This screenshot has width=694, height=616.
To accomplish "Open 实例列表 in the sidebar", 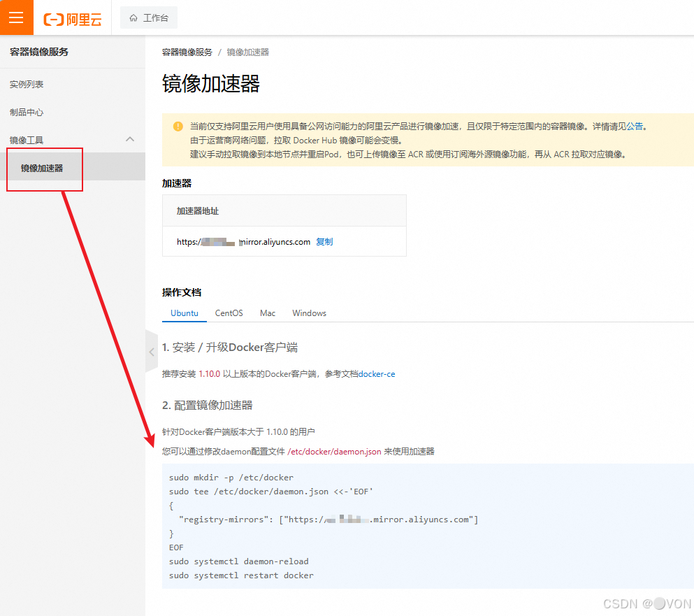I will click(x=27, y=84).
